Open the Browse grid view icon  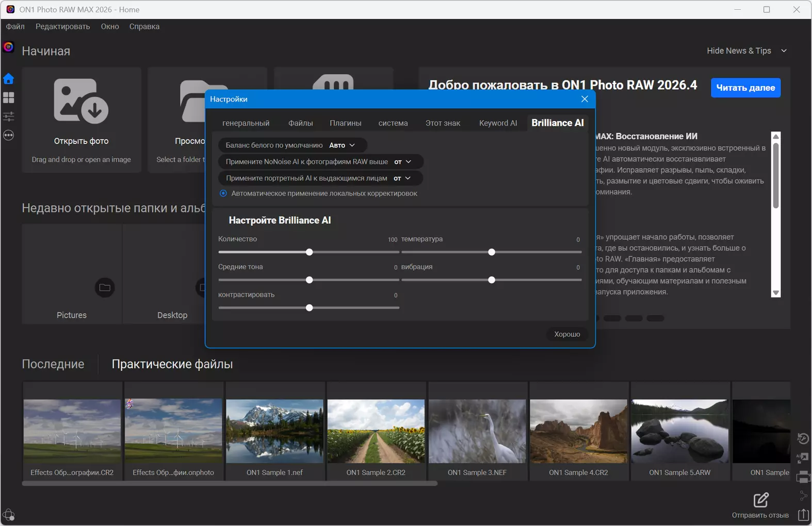click(8, 97)
